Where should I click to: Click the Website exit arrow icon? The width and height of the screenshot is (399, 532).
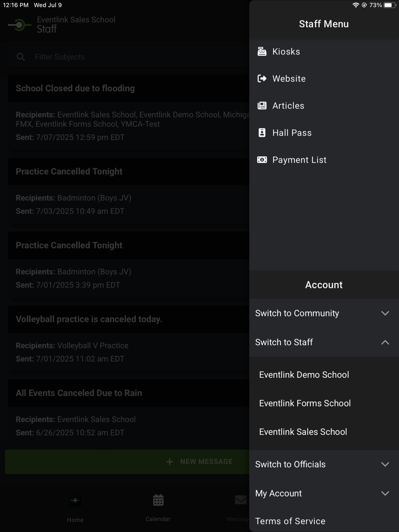click(262, 79)
